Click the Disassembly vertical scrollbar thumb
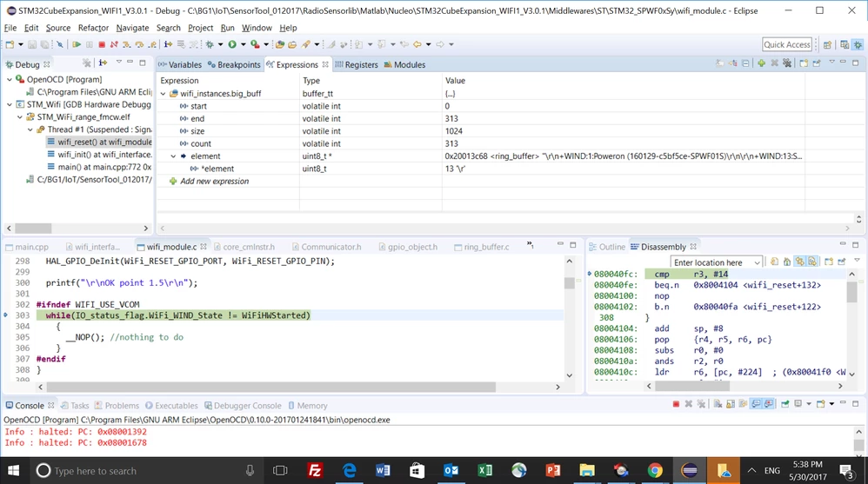The height and width of the screenshot is (484, 868). pos(852,291)
